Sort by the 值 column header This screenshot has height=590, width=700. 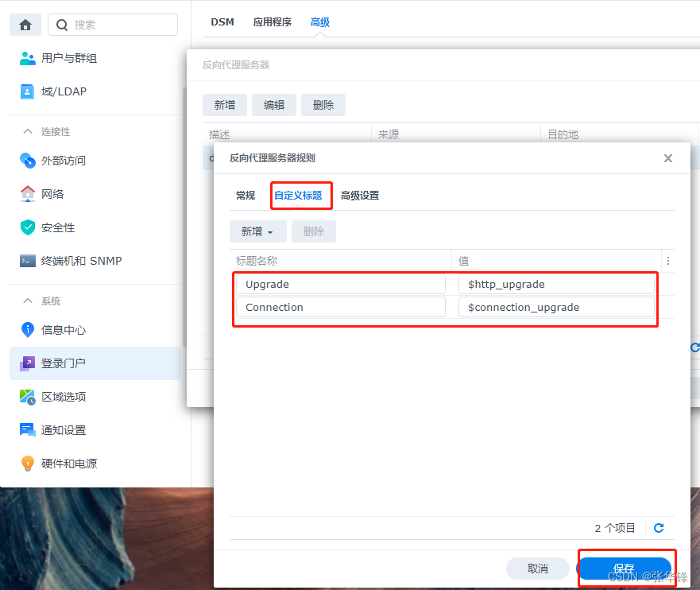[x=556, y=261]
